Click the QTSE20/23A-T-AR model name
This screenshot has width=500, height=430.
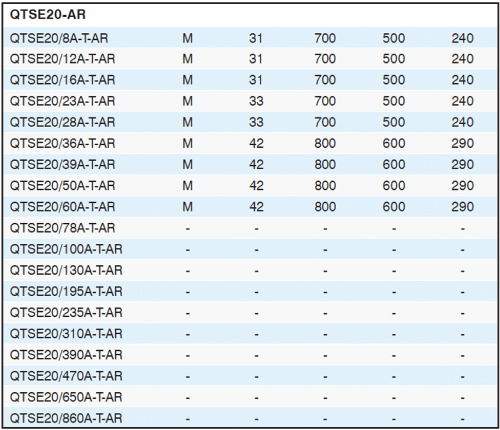[x=62, y=101]
